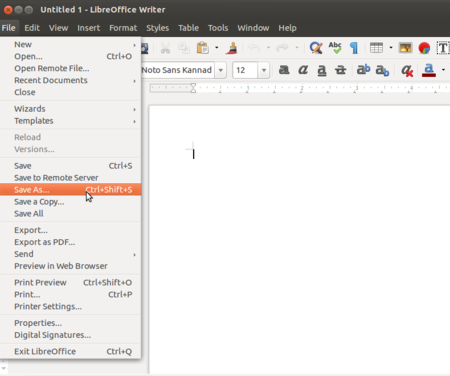Click the Undo arrow icon
The width and height of the screenshot is (450, 376).
[254, 48]
